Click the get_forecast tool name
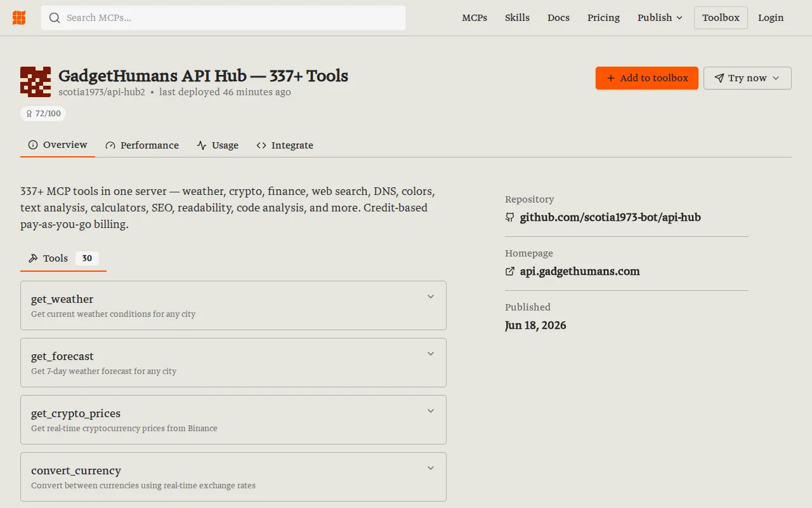 point(62,356)
